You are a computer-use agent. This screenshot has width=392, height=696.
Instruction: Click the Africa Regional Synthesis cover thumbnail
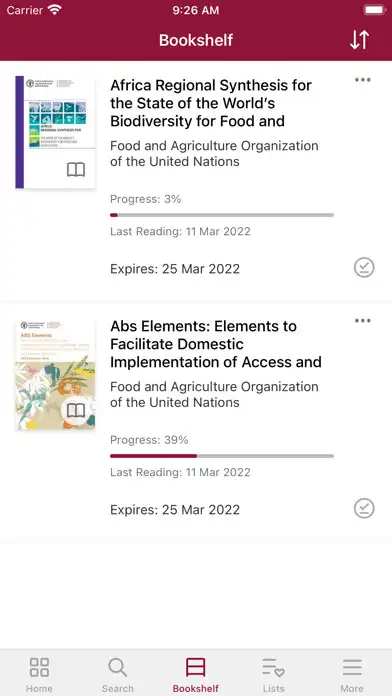[55, 132]
